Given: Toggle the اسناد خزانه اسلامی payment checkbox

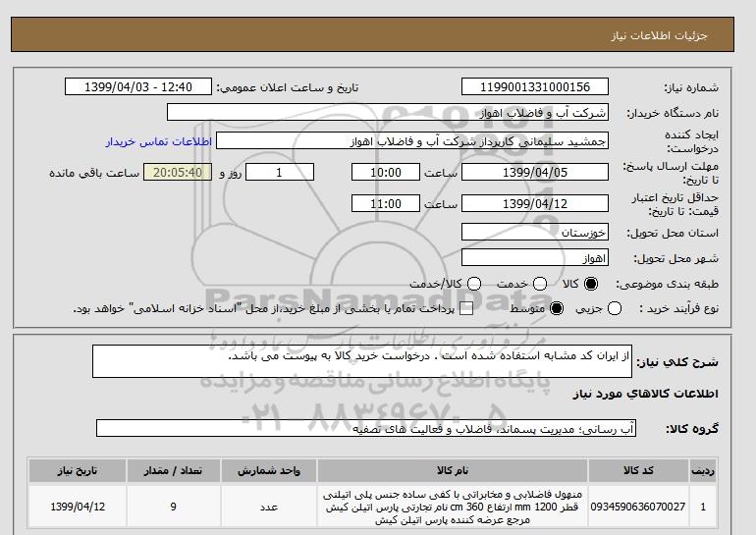Looking at the screenshot, I should [x=466, y=309].
